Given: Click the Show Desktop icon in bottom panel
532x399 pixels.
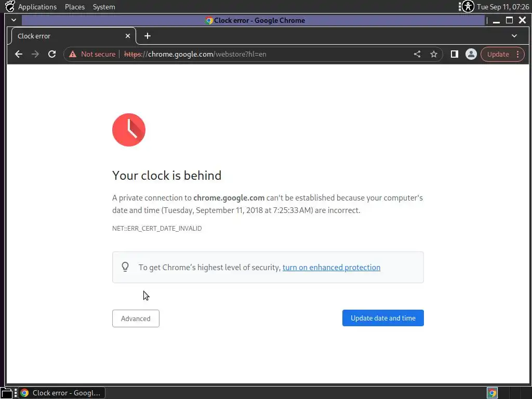Looking at the screenshot, I should [6, 393].
